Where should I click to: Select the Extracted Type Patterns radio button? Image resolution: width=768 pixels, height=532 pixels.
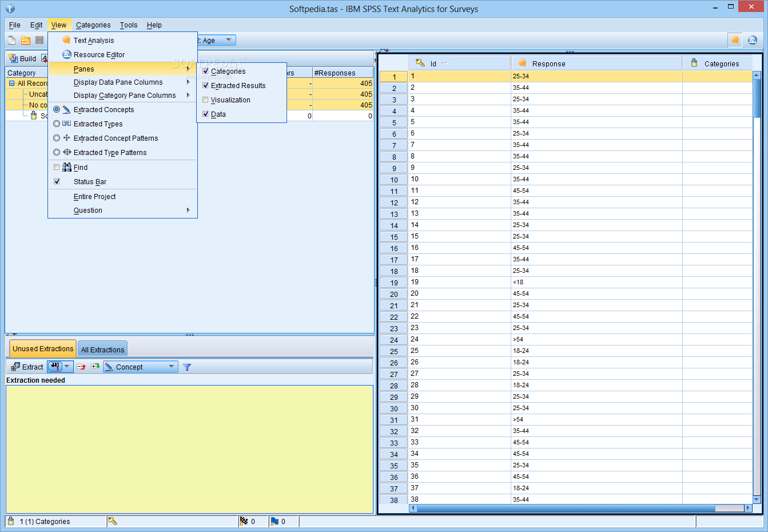pos(57,152)
